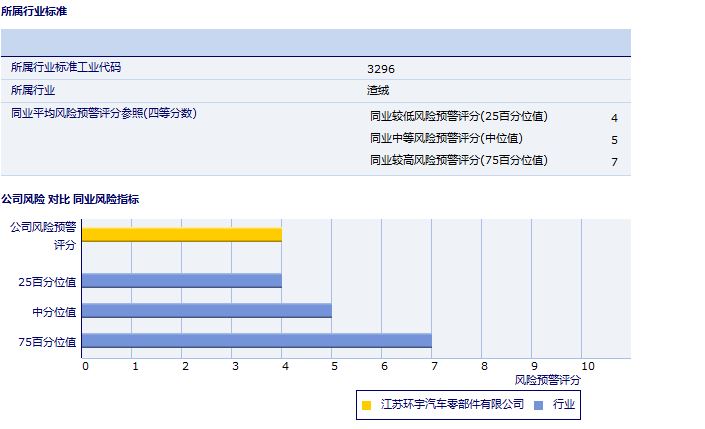The height and width of the screenshot is (429, 705).
Task: Click the yellow company legend swatch
Action: (x=366, y=405)
